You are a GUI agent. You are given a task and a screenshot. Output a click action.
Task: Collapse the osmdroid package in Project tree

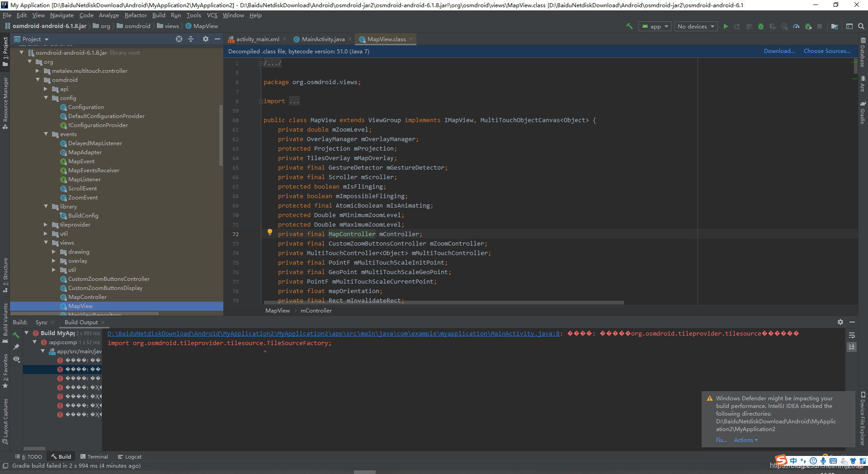point(38,80)
